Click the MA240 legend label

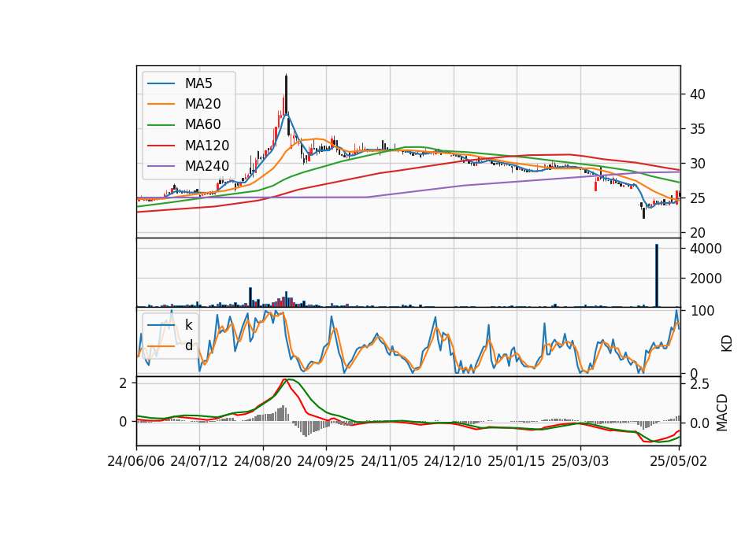207,166
